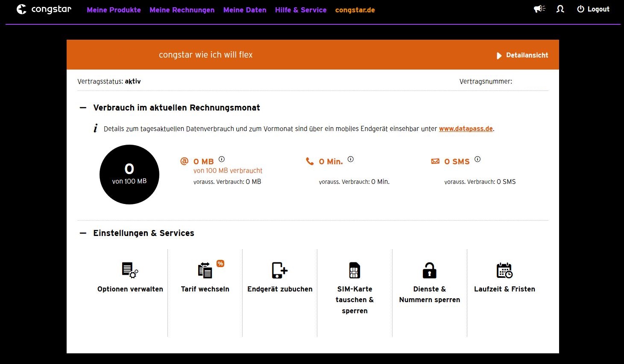This screenshot has height=364, width=624.
Task: Collapse the Verbrauch im aktuellen Rechnungsmonat section
Action: [83, 108]
